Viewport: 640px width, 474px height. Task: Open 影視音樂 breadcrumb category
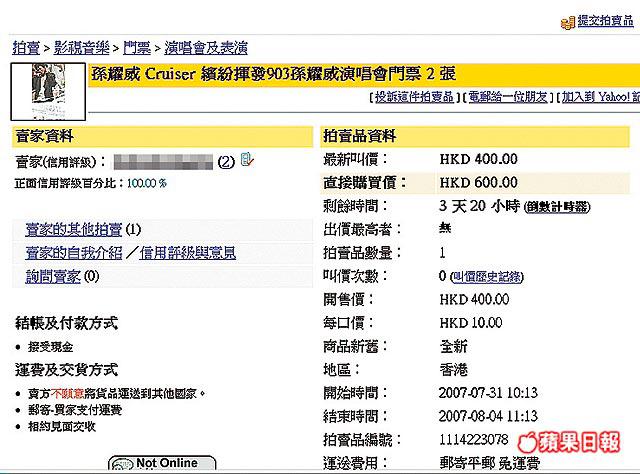82,48
